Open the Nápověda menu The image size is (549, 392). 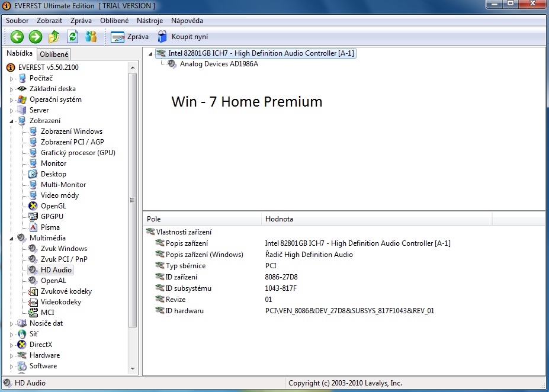pos(187,21)
